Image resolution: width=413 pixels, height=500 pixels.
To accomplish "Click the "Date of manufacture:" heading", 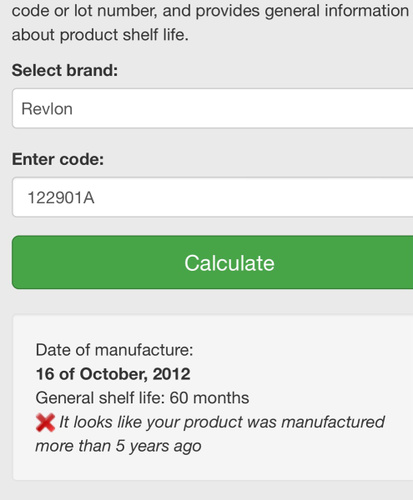I will click(114, 350).
